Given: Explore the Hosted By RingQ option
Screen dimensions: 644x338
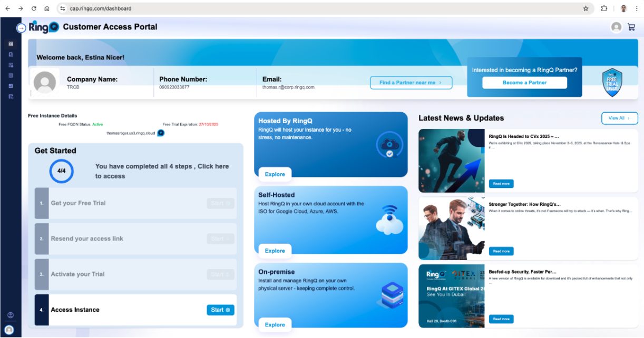Looking at the screenshot, I should (x=275, y=174).
